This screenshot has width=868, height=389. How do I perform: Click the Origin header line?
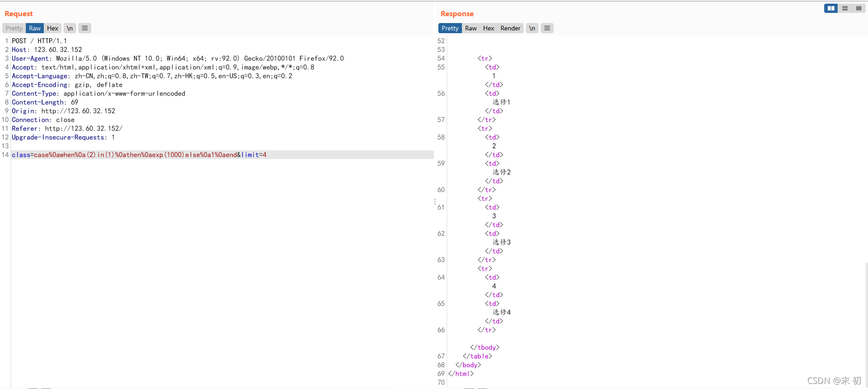click(x=64, y=111)
